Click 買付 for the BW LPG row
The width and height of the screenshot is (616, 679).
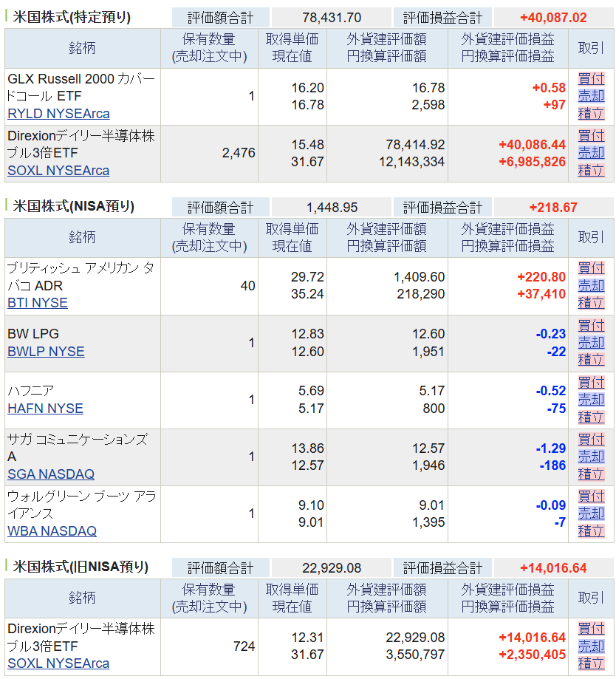(x=591, y=325)
